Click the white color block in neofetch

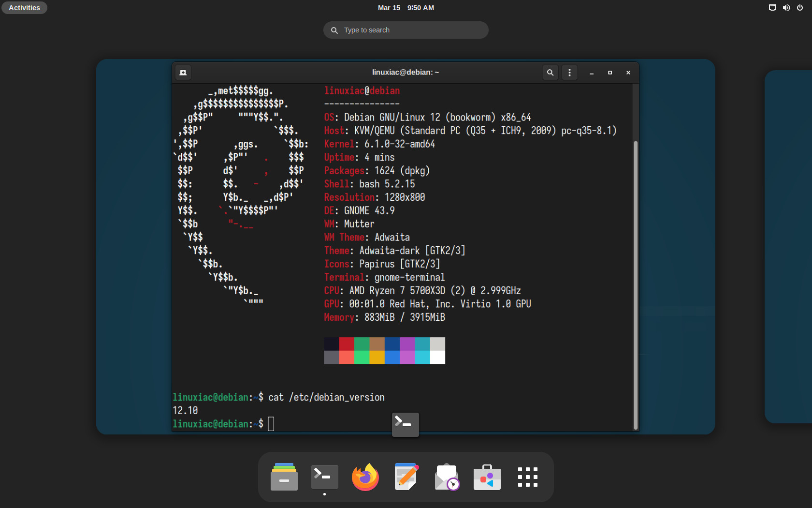coord(437,357)
